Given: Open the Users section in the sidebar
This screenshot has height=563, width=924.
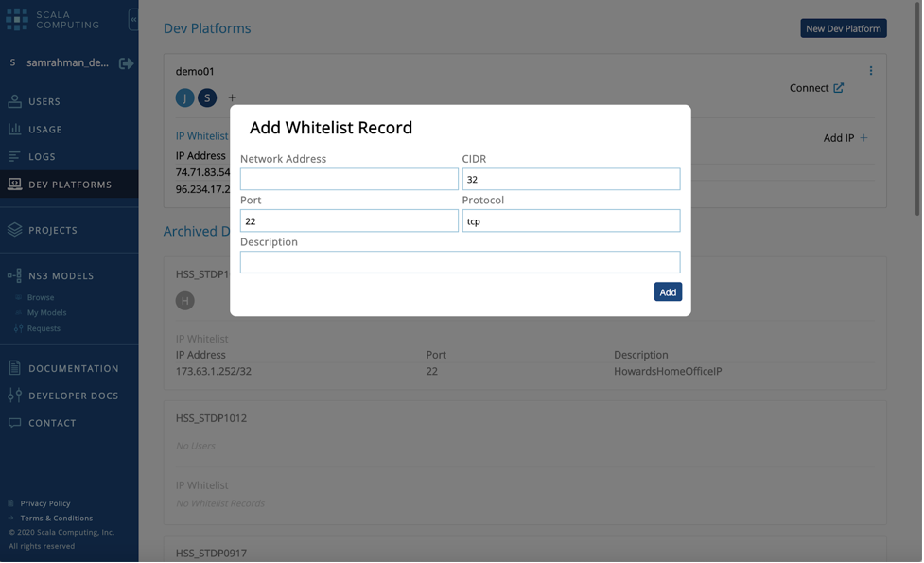Looking at the screenshot, I should click(x=44, y=101).
